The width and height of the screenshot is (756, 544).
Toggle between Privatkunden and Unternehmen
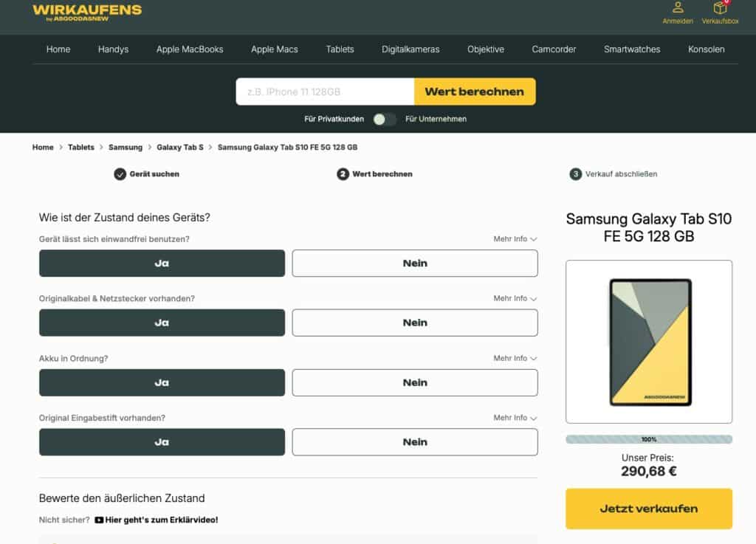coord(384,119)
